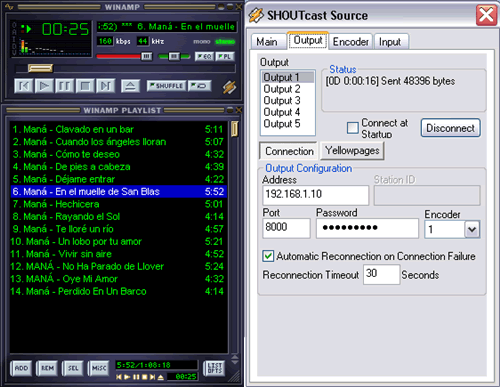Click the Port input field

tap(286, 228)
